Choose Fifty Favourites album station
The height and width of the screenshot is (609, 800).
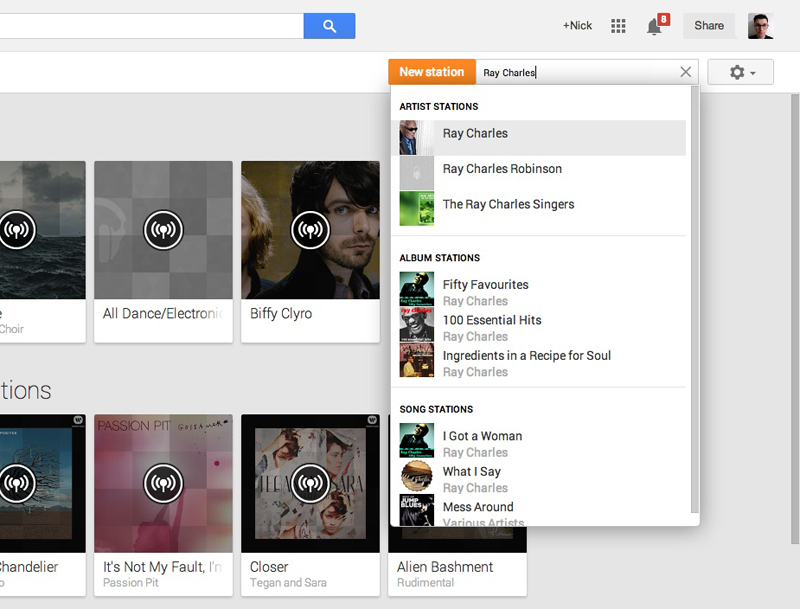(x=538, y=289)
